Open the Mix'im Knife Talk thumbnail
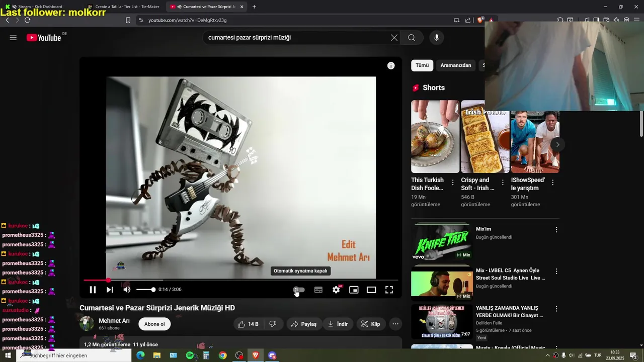Viewport: 644px width, 362px height. [x=442, y=242]
